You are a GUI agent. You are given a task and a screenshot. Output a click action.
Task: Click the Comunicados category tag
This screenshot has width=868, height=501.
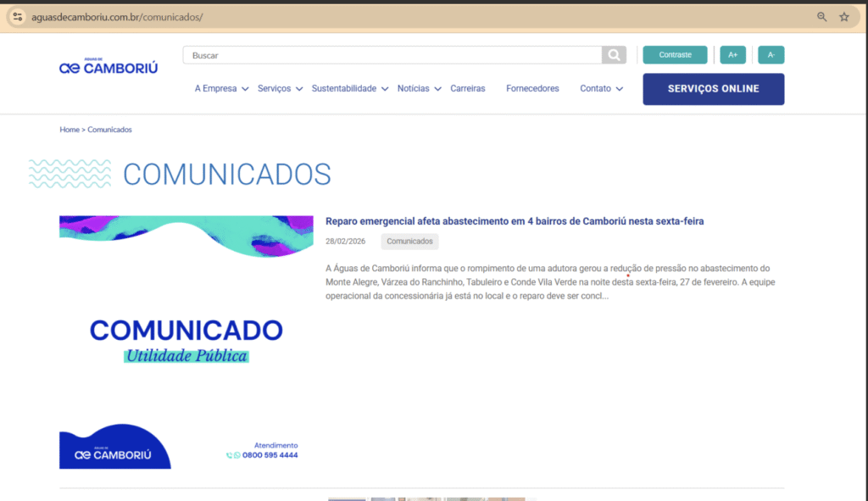click(x=409, y=242)
